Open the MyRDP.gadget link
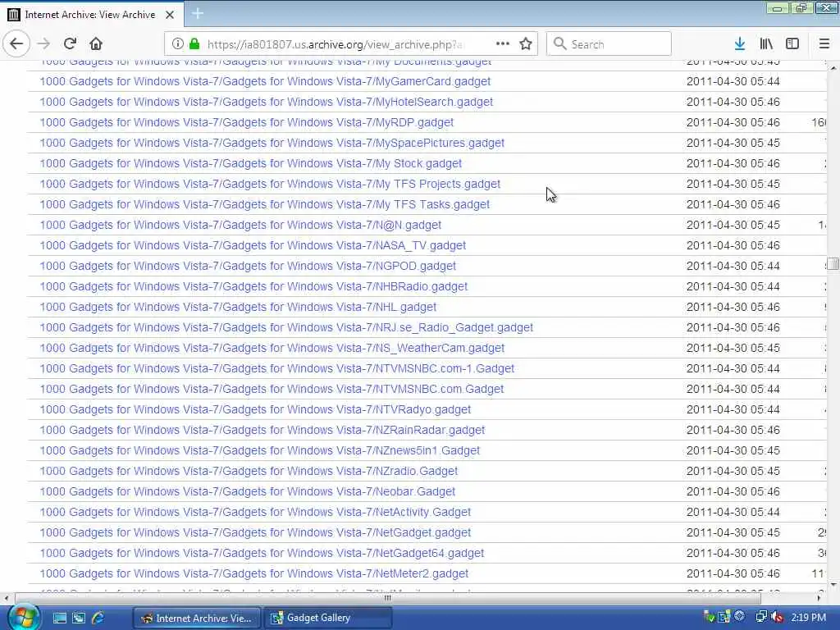Viewport: 840px width, 630px height. (x=246, y=122)
